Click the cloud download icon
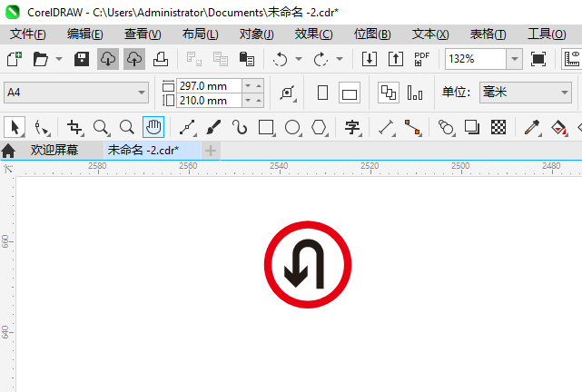582x392 pixels. click(x=108, y=59)
